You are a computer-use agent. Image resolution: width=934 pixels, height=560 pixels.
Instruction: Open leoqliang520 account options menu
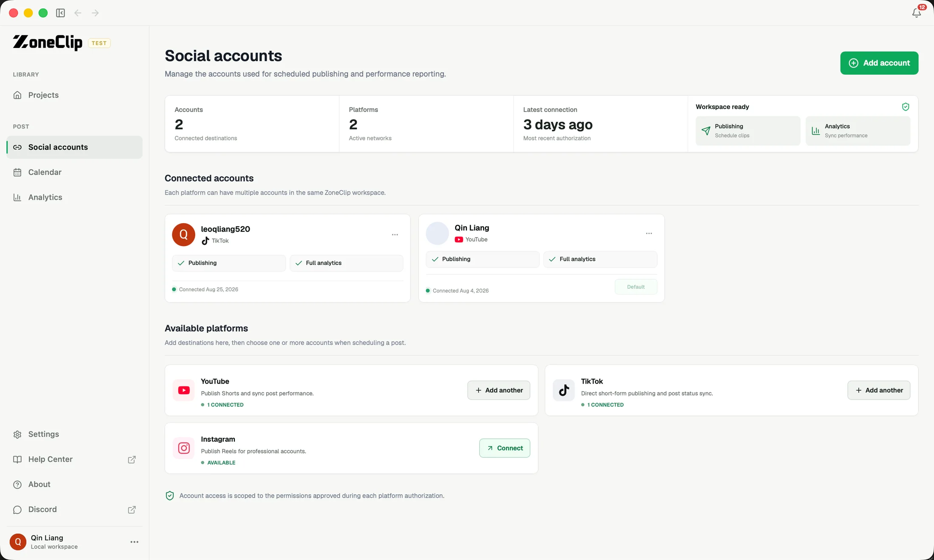(395, 235)
